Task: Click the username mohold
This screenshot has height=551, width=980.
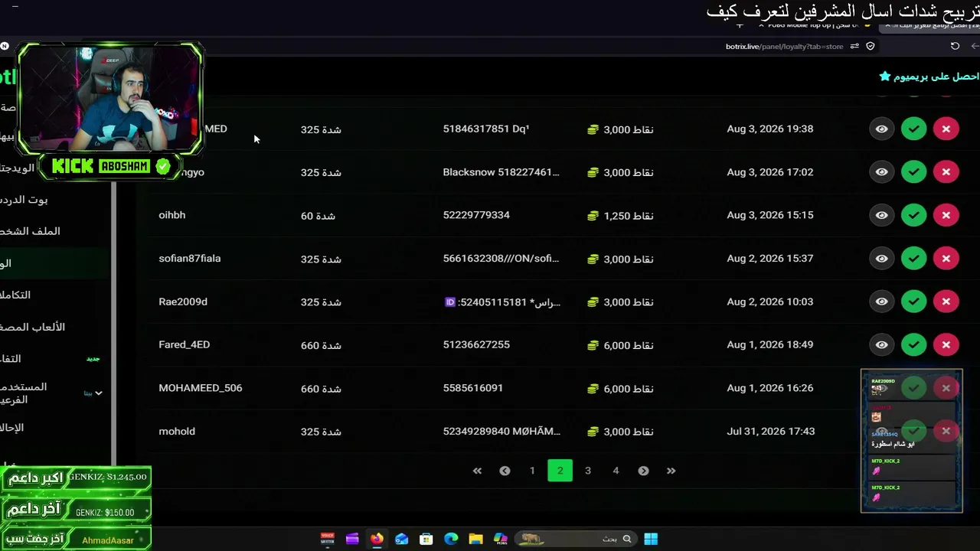Action: coord(177,432)
